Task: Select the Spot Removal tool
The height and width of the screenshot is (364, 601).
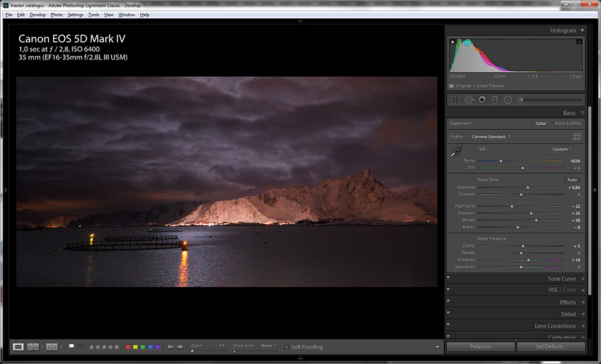Action: tap(468, 100)
